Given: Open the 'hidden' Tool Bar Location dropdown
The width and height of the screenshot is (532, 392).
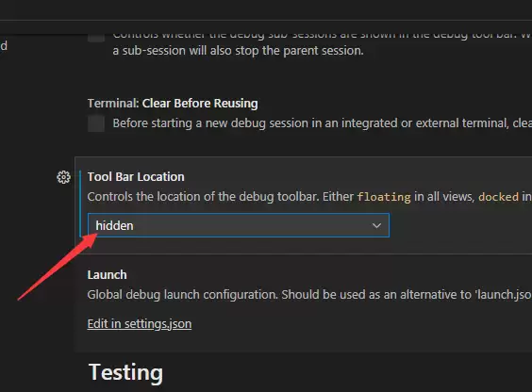Looking at the screenshot, I should tap(239, 225).
